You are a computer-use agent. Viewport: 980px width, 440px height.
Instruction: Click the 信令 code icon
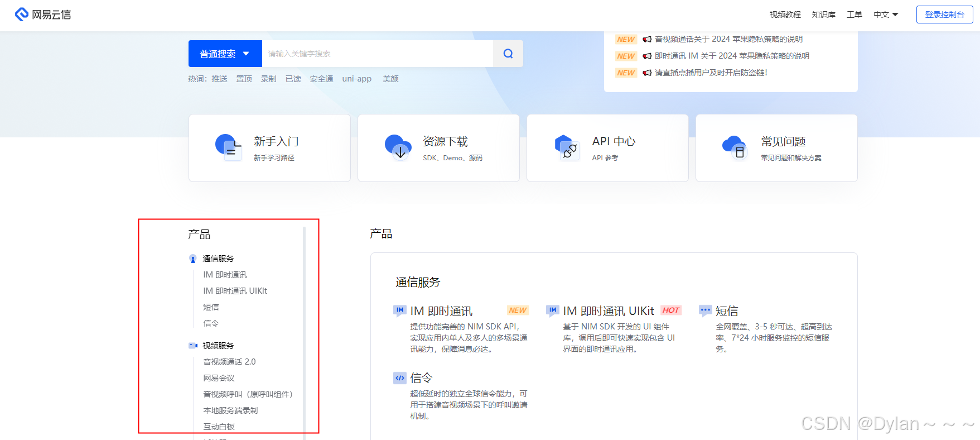pyautogui.click(x=400, y=378)
